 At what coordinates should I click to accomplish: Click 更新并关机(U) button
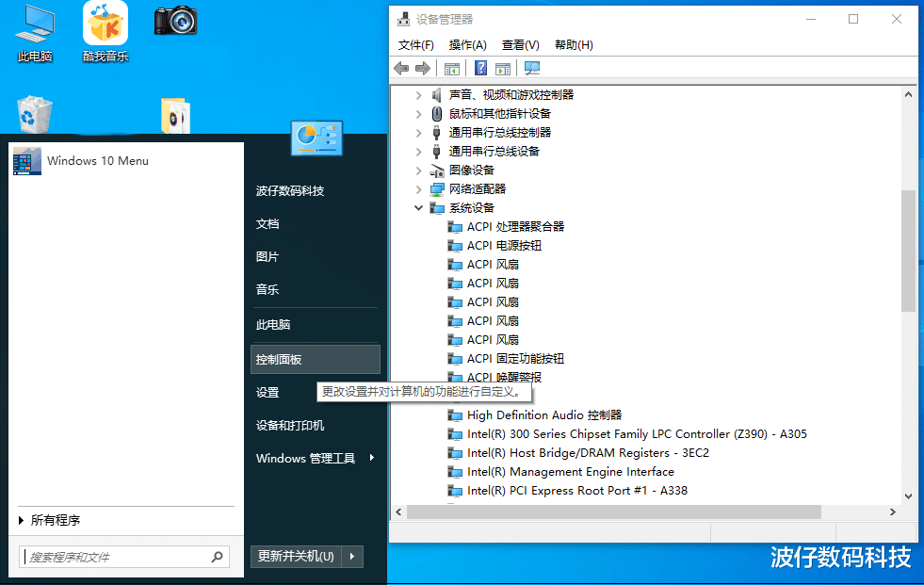pos(297,556)
